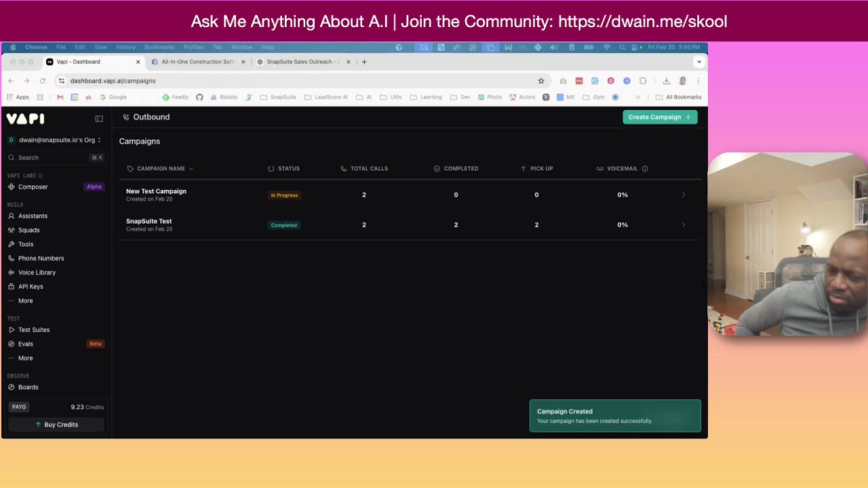Viewport: 868px width, 488px height.
Task: Open the GitHub bookmark icon
Action: [199, 97]
